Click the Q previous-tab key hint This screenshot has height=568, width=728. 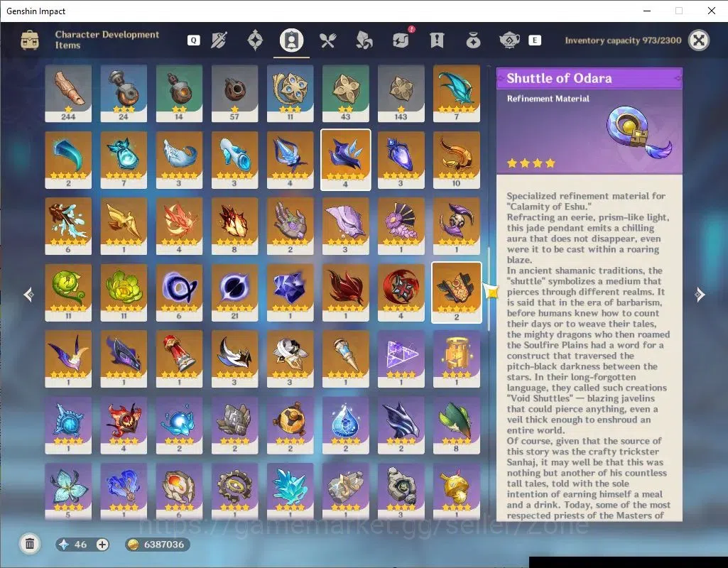tap(194, 40)
